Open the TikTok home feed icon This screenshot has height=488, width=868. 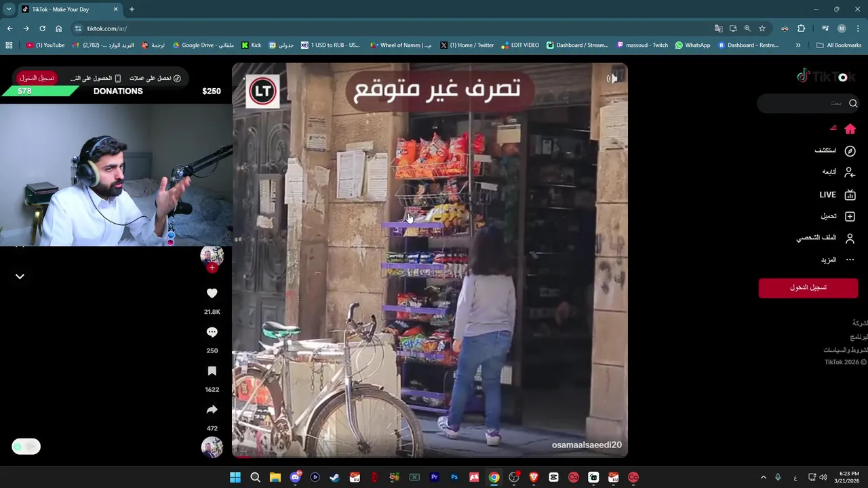point(850,129)
